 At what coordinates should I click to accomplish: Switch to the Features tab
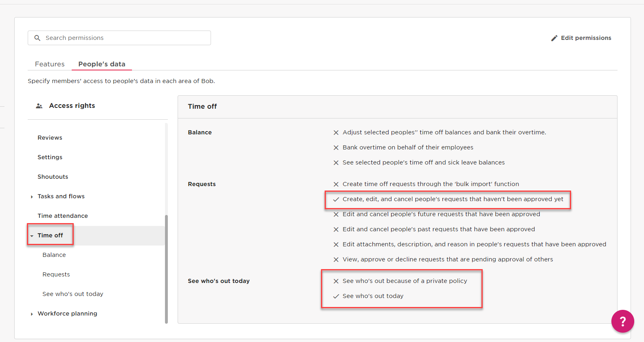[50, 64]
